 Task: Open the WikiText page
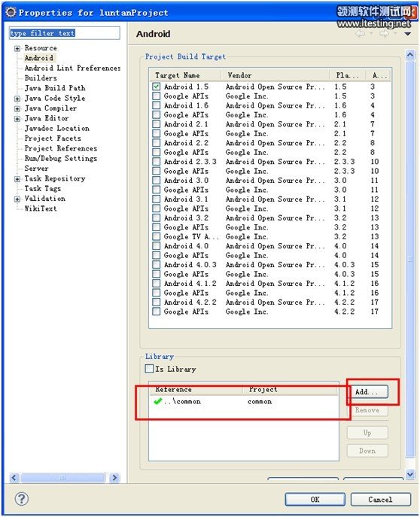[x=41, y=208]
